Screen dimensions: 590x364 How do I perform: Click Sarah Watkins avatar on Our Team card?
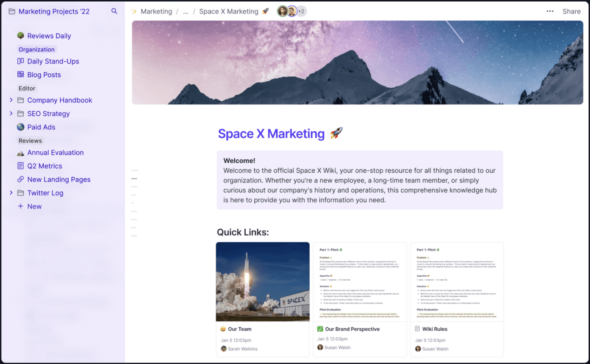point(224,349)
